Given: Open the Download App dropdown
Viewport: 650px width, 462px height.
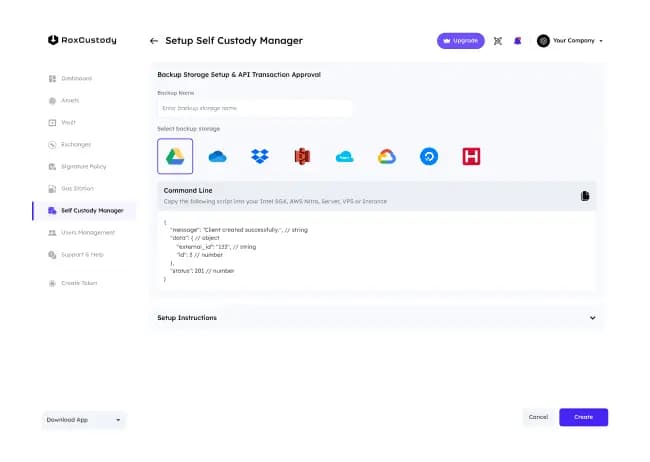Looking at the screenshot, I should tap(84, 420).
